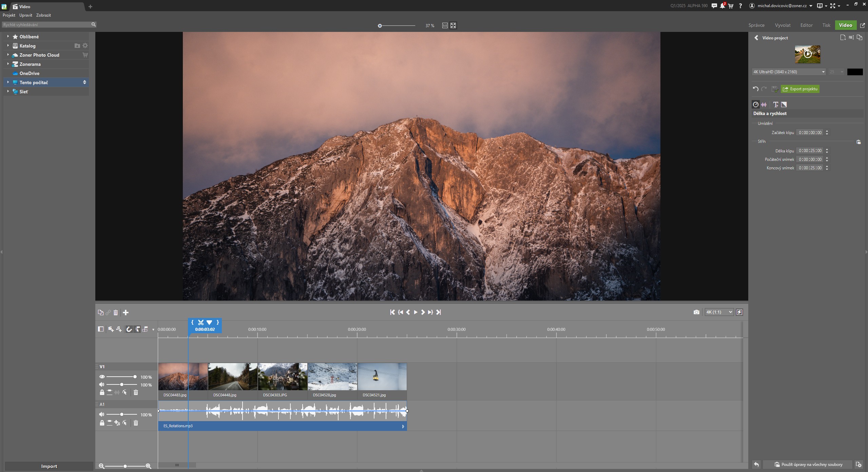The image size is (868, 472).
Task: Click the scissors split icon on playhead
Action: (x=201, y=323)
